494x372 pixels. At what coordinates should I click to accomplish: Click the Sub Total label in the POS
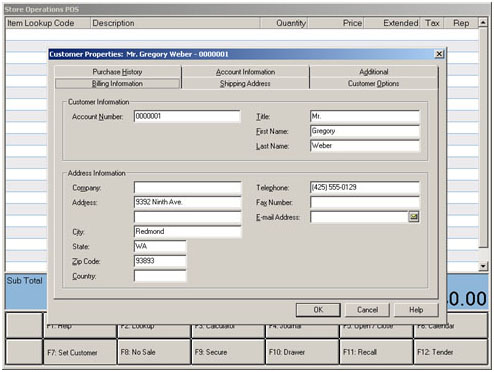tap(25, 281)
